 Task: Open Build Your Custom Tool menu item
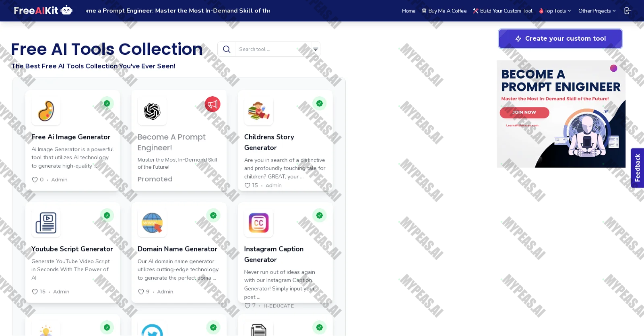pyautogui.click(x=502, y=11)
